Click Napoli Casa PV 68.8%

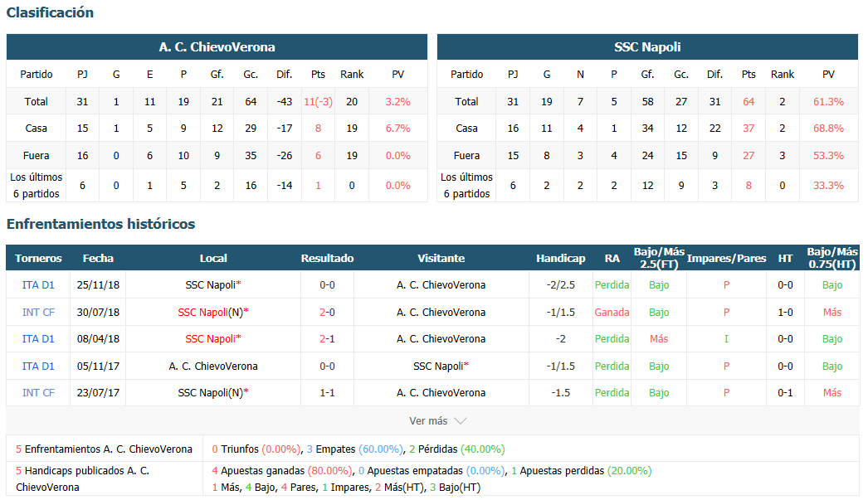(828, 129)
